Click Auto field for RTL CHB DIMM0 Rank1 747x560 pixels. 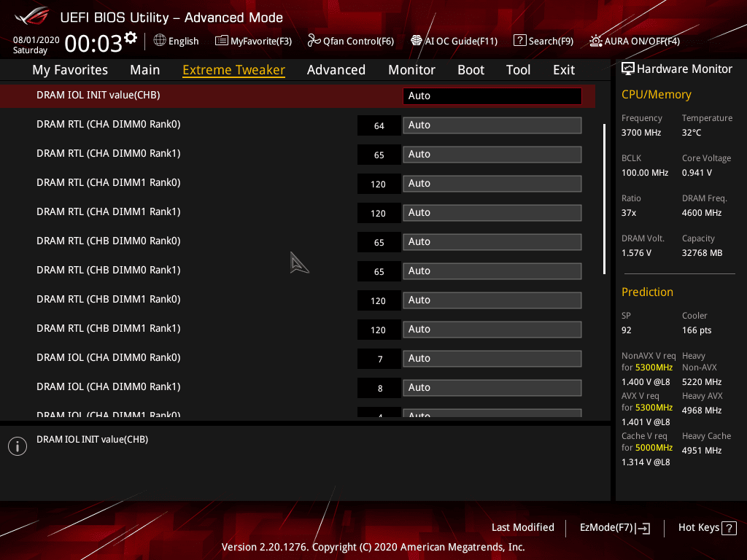pyautogui.click(x=492, y=271)
